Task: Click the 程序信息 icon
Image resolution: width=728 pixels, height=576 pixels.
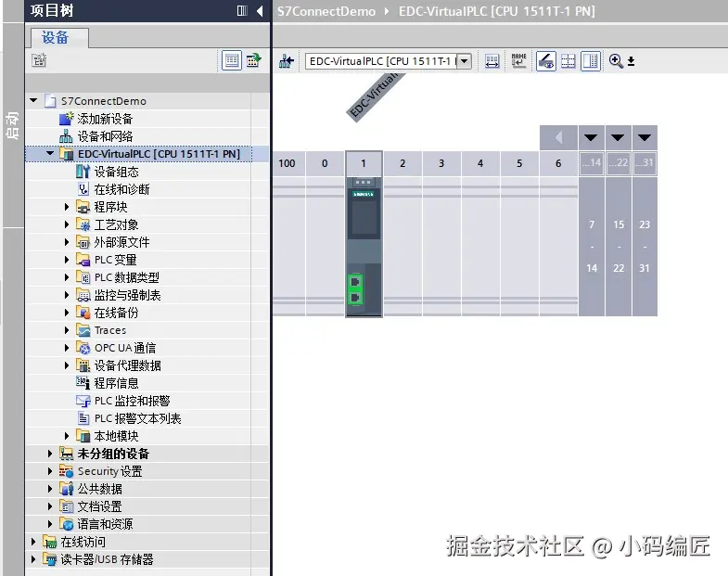Action: point(83,383)
